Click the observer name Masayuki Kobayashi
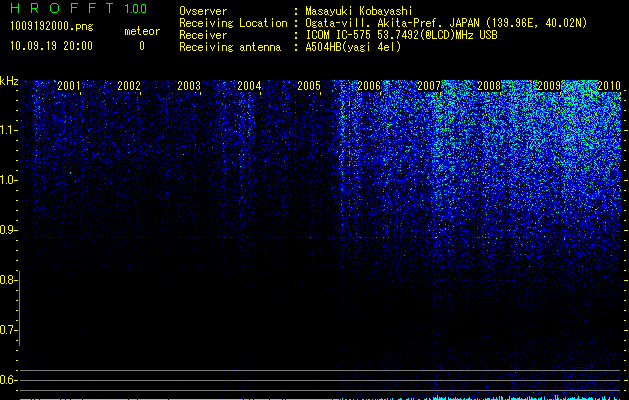Screen dimensions: 629x400 359,11
